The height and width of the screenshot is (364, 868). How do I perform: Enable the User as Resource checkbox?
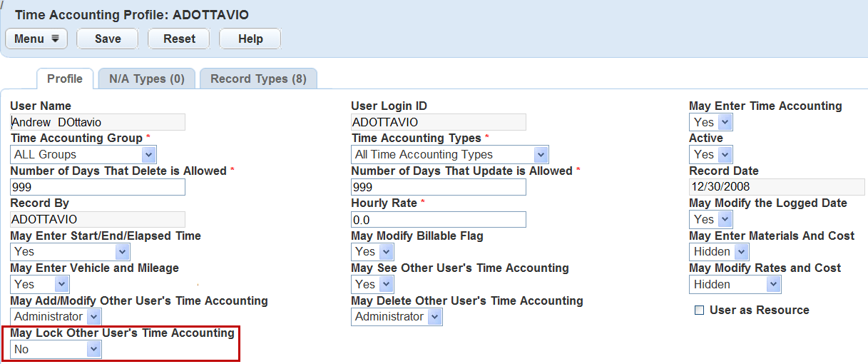point(699,310)
